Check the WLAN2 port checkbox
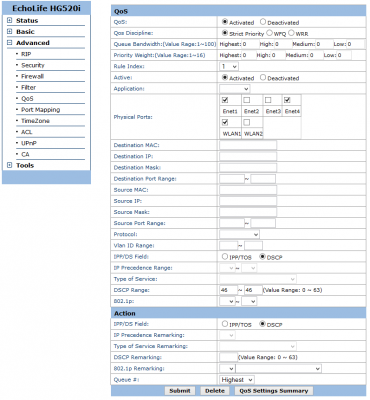 point(247,122)
